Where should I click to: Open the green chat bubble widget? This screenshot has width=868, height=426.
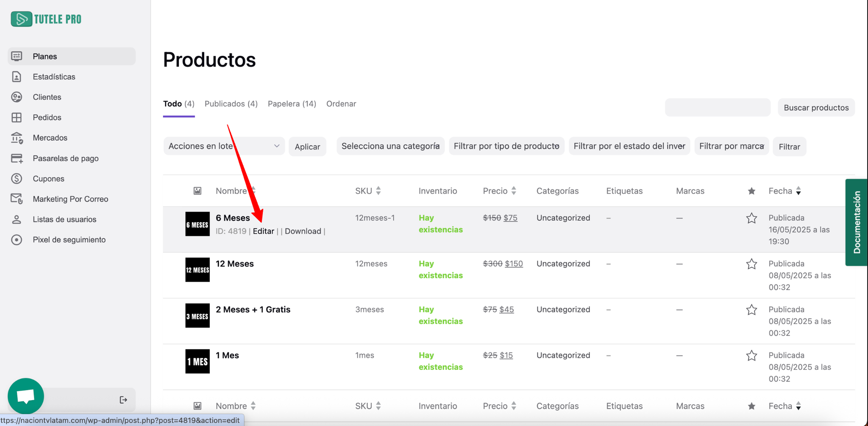pos(26,396)
